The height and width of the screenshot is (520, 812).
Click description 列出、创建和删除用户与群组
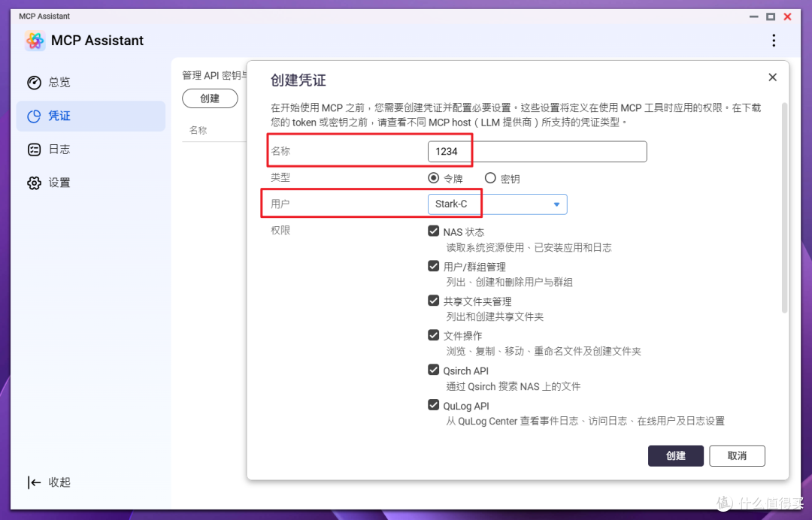[x=509, y=283]
